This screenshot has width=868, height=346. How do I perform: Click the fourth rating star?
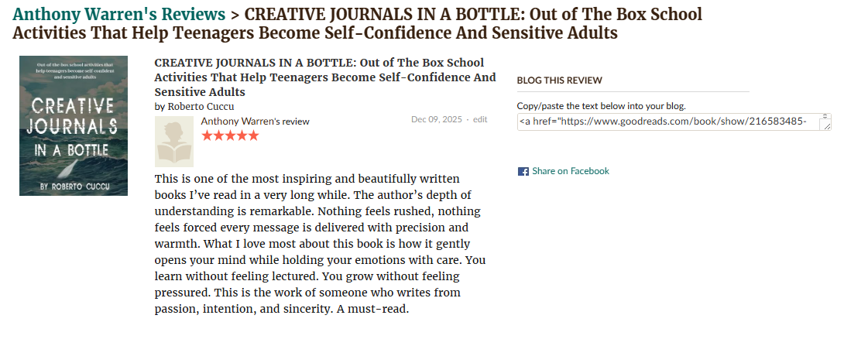(242, 135)
